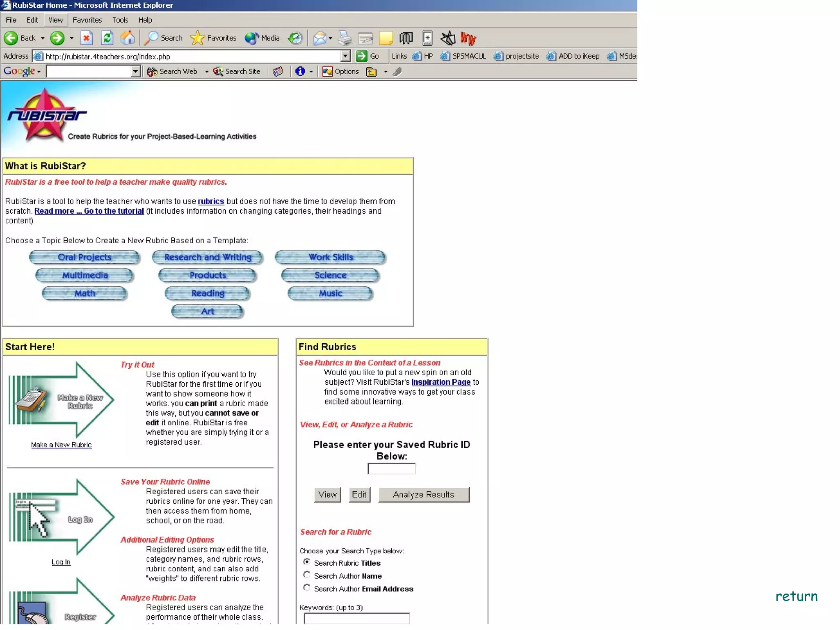Select Search Author Name radio button
Viewport: 840px width, 630px height.
306,575
